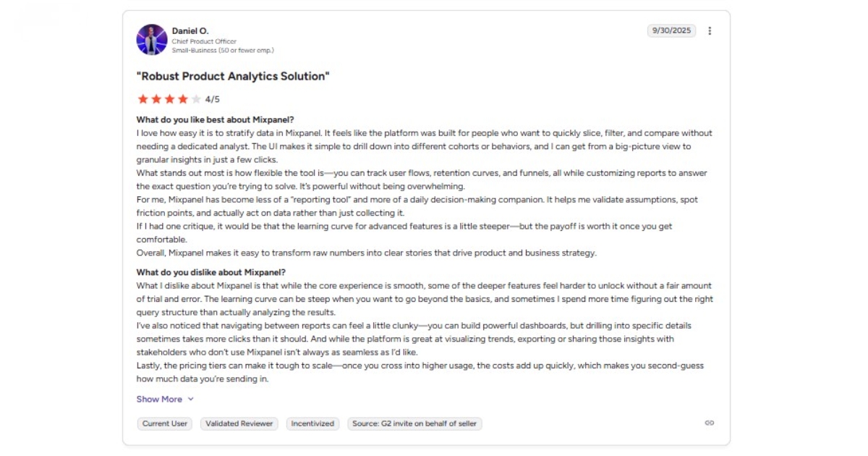868x456 pixels.
Task: Click the "What do you dislike" heading
Action: tap(211, 272)
